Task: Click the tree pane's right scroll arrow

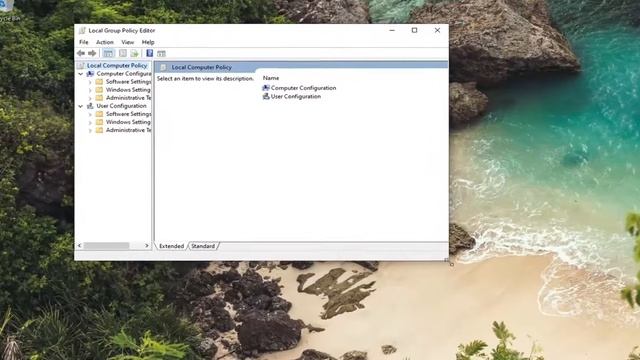Action: click(x=147, y=245)
